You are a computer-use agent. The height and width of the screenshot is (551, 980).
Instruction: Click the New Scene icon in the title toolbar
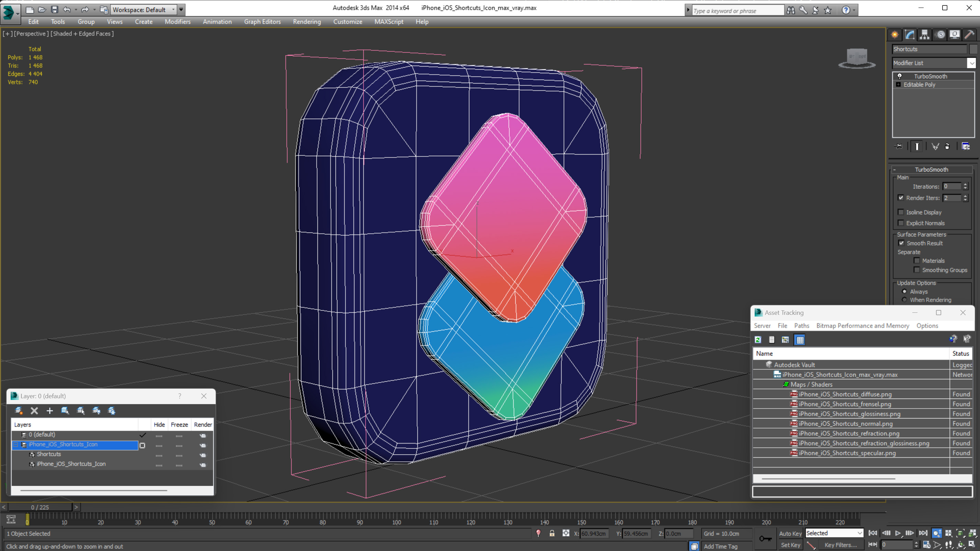click(x=30, y=10)
